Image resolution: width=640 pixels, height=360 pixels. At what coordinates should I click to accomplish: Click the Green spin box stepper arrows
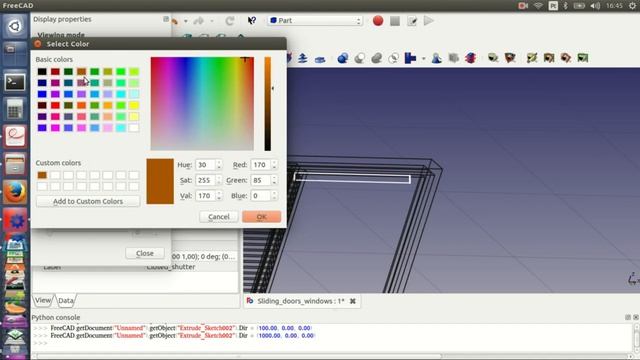tap(274, 180)
